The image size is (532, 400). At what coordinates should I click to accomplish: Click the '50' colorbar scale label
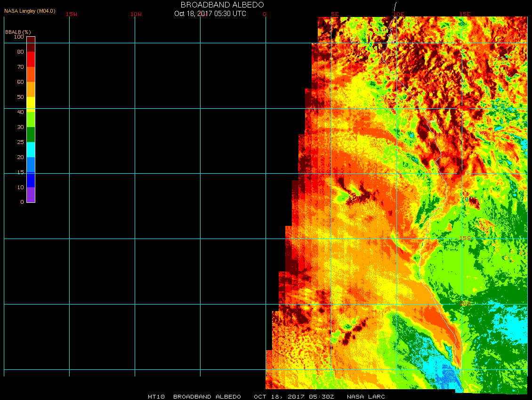21,97
